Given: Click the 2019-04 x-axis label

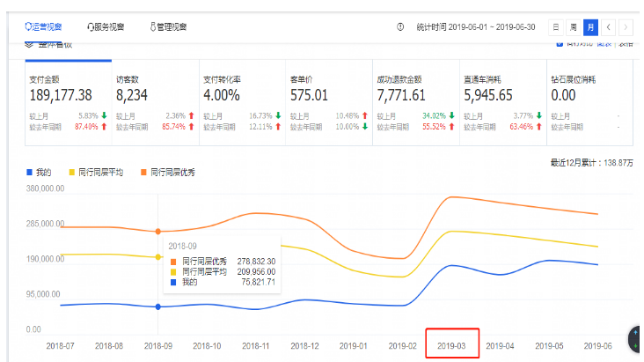Looking at the screenshot, I should pyautogui.click(x=501, y=346).
